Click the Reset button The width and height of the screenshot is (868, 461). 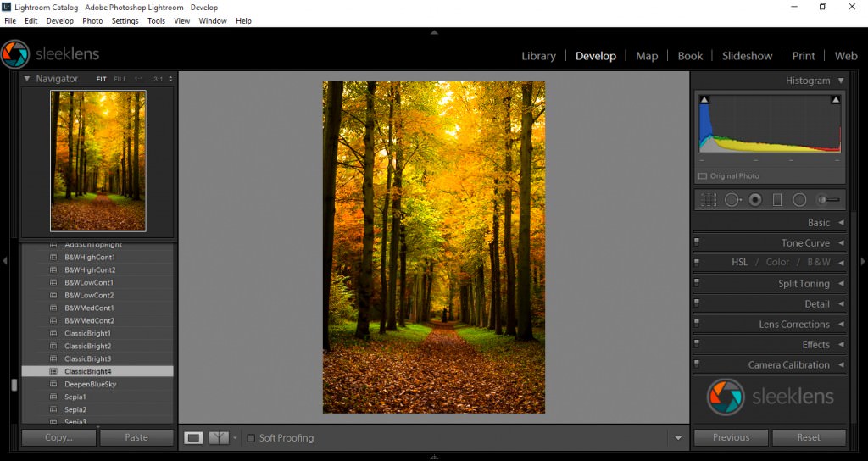pos(809,437)
